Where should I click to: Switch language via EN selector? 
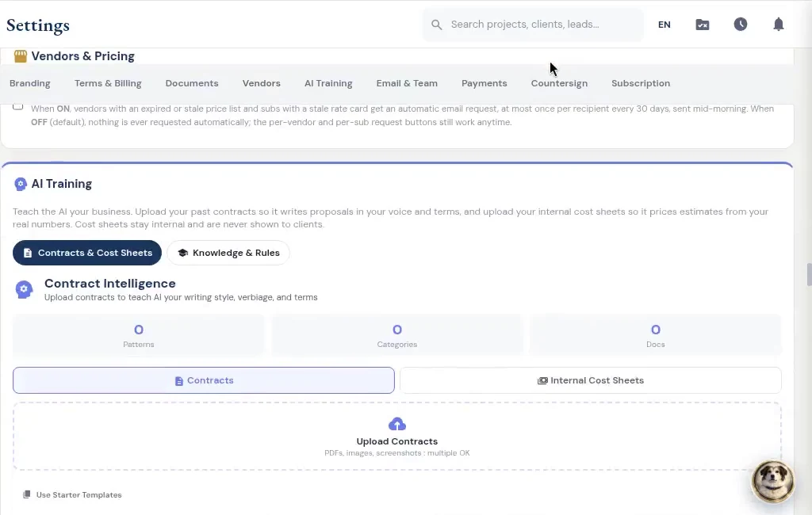[x=665, y=25]
